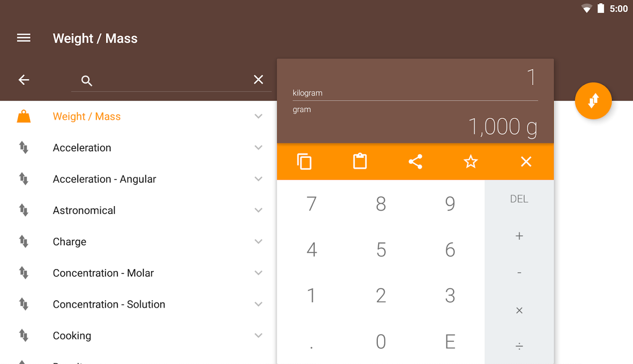Expand the Concentration - Solution chevron
This screenshot has height=364, width=633.
click(x=258, y=304)
